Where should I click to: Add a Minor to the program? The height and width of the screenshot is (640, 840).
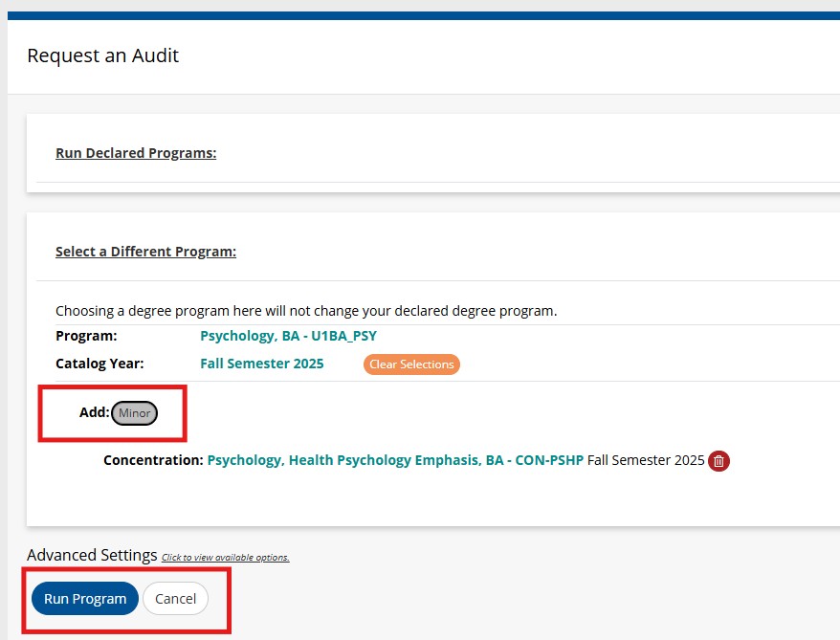click(x=135, y=413)
